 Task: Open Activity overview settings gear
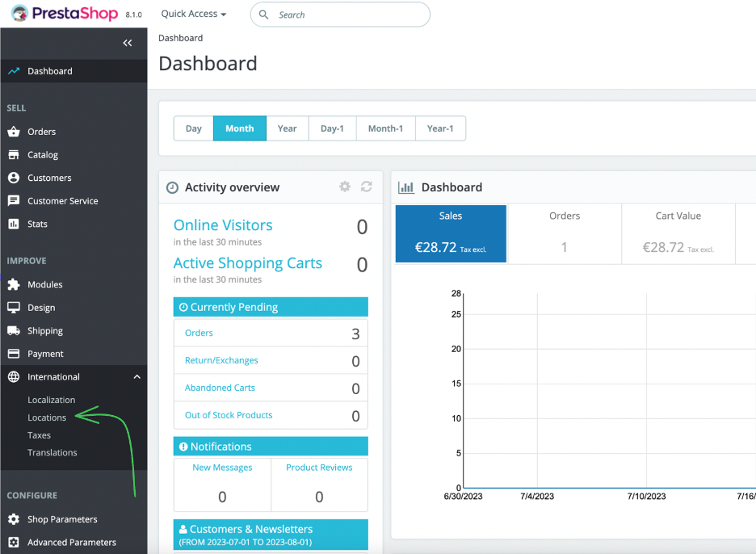345,187
